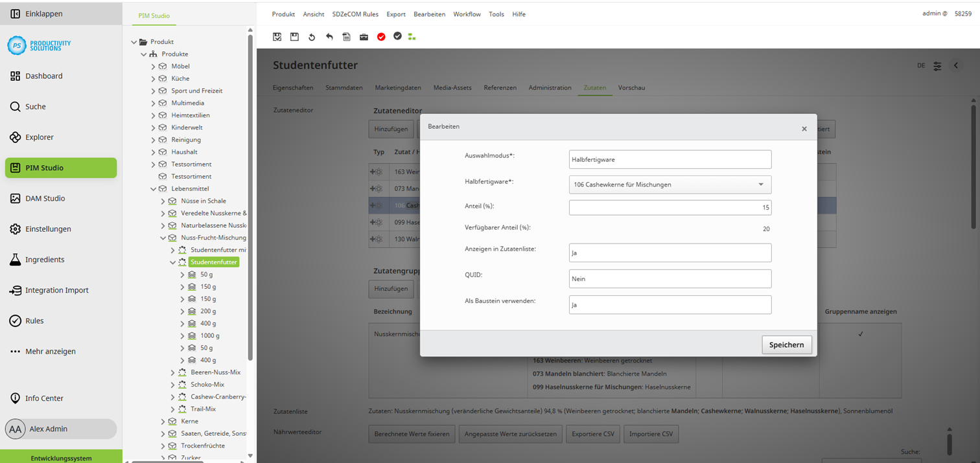Click the floppy disk Save toolbar icon
980x463 pixels.
pyautogui.click(x=294, y=37)
